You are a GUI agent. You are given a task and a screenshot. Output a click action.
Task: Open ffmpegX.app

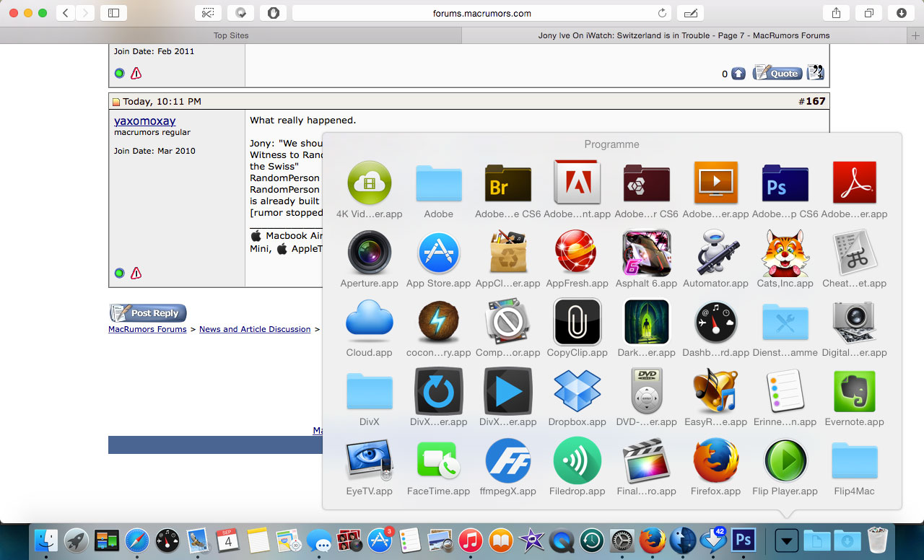(508, 460)
